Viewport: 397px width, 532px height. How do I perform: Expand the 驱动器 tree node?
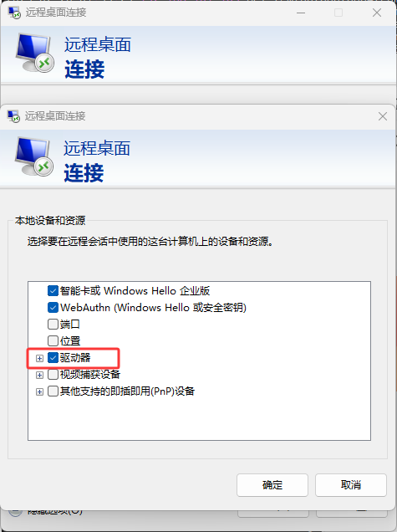[39, 358]
